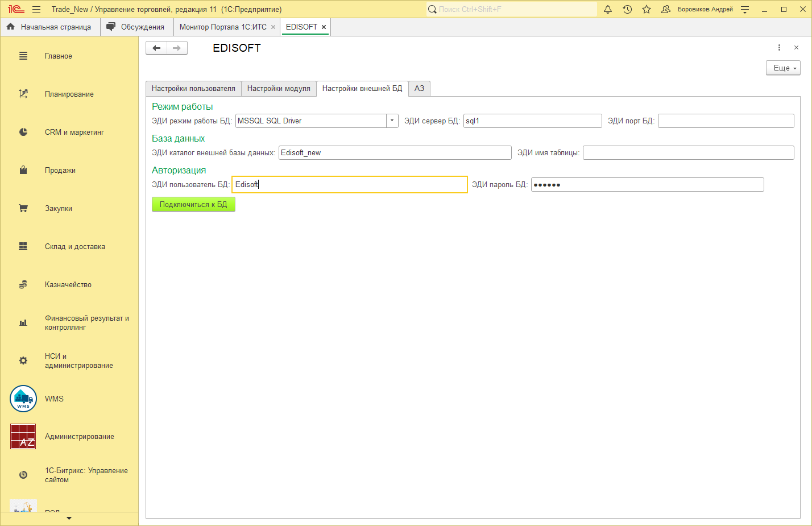
Task: Open НСИ и администрирование gear icon
Action: tap(23, 361)
